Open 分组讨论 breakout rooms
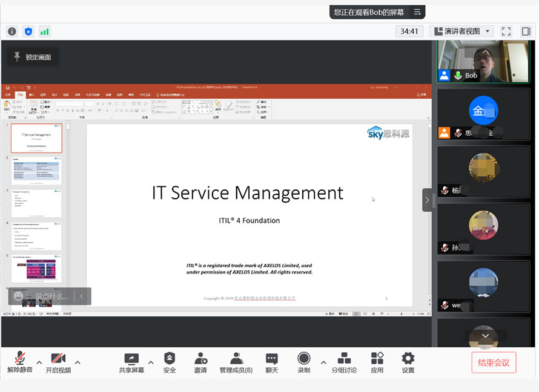The width and height of the screenshot is (539, 392). [x=344, y=362]
